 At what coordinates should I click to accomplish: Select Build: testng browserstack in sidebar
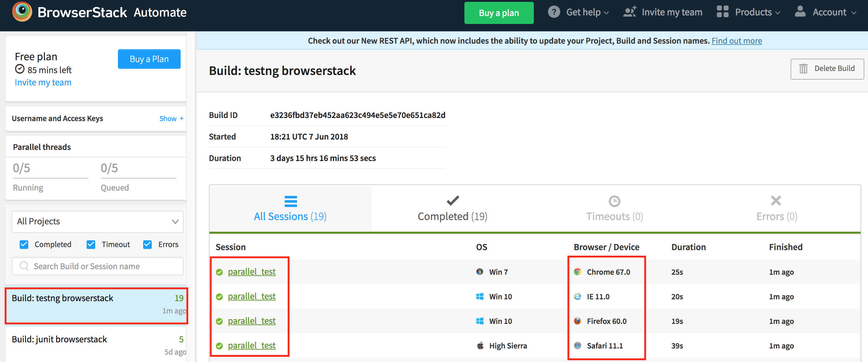tap(96, 305)
